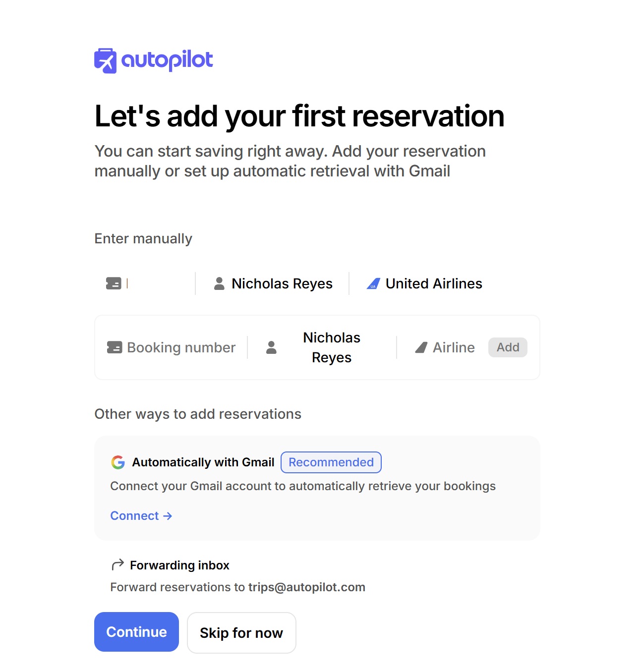Viewport: 641px width, 672px height.
Task: Click the ticket icon in top row
Action: tap(114, 283)
